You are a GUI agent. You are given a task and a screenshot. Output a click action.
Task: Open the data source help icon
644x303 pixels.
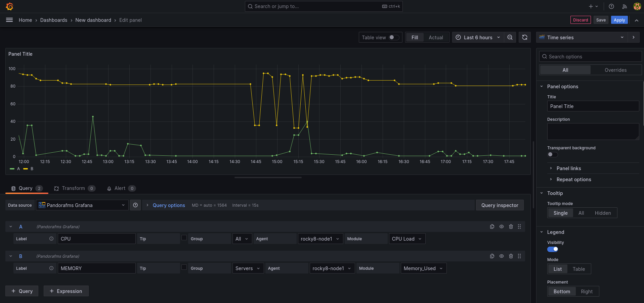tap(135, 205)
